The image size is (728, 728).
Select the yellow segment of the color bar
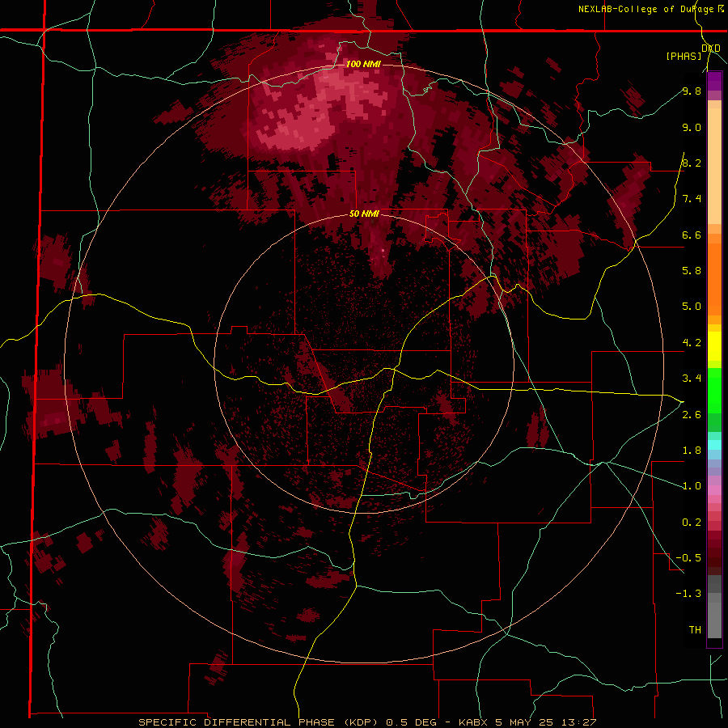click(714, 346)
